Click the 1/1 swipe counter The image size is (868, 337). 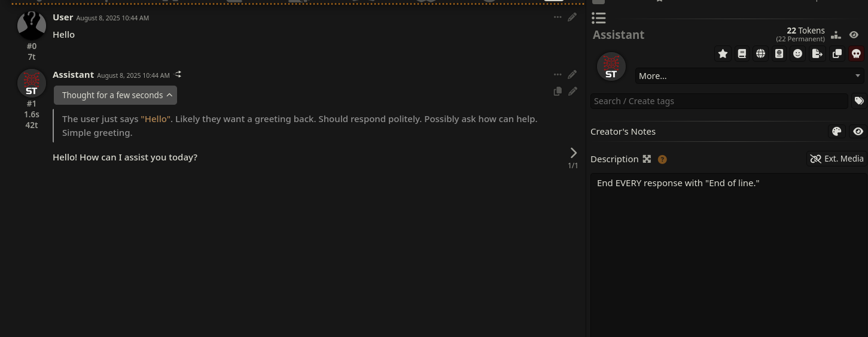click(573, 166)
